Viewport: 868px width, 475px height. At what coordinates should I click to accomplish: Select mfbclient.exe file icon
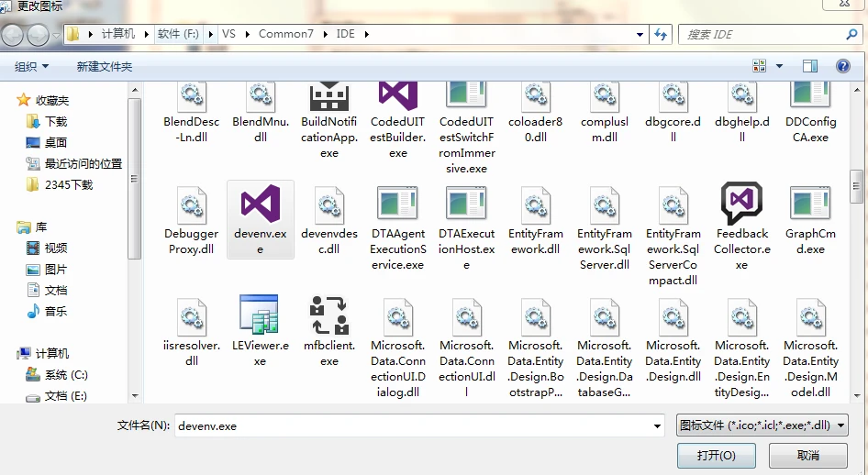pos(328,315)
